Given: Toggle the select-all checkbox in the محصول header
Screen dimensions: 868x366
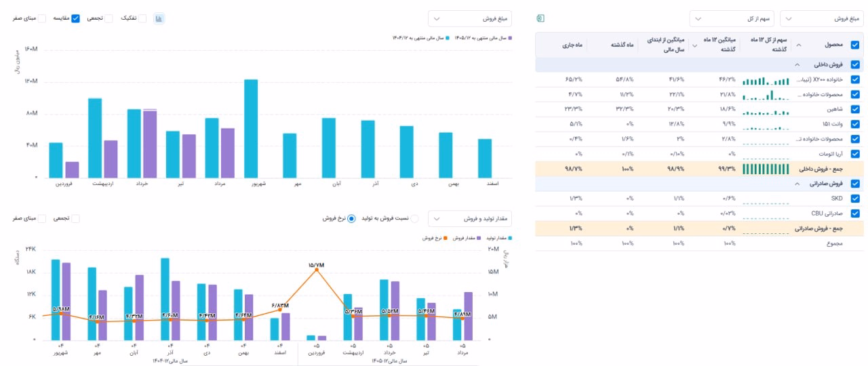Looking at the screenshot, I should (x=854, y=45).
